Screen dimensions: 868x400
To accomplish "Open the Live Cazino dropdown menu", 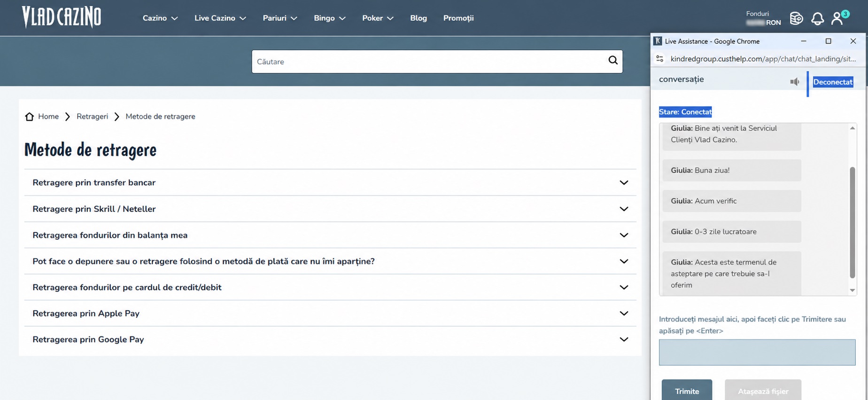I will (220, 18).
